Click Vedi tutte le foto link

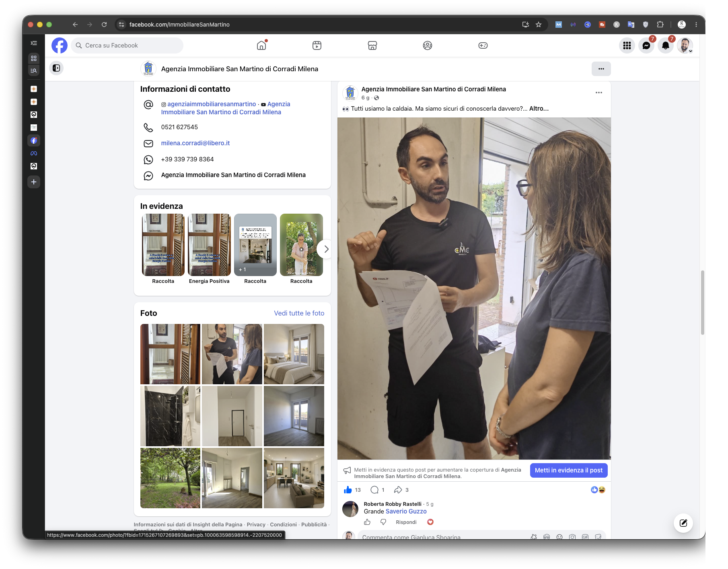(299, 313)
